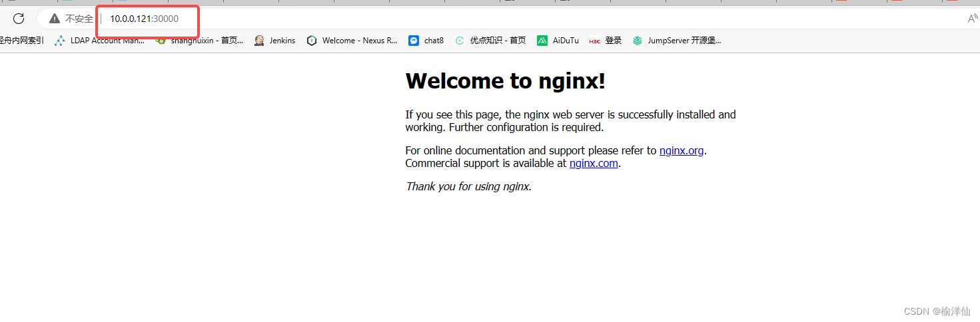Click the 不安全 security label
Image resolution: width=980 pixels, height=322 pixels.
pos(79,19)
